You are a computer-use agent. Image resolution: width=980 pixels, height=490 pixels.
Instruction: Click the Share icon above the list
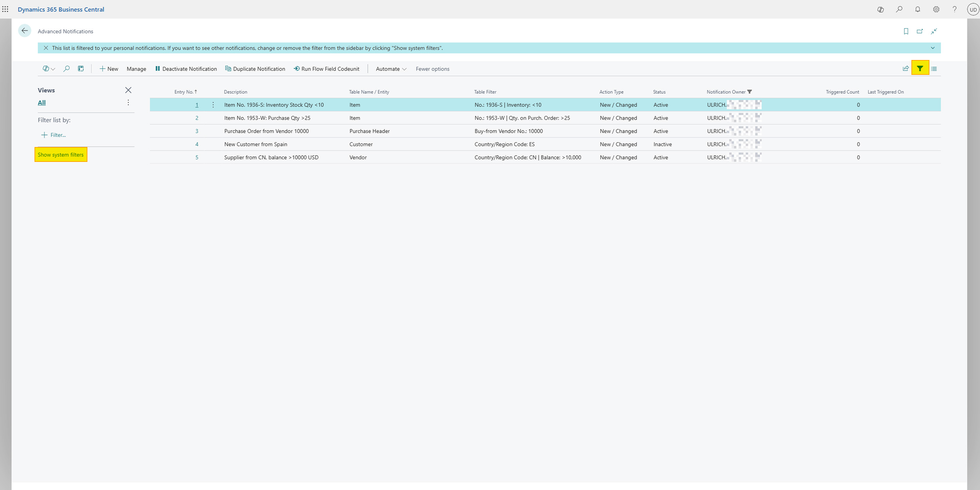click(906, 69)
